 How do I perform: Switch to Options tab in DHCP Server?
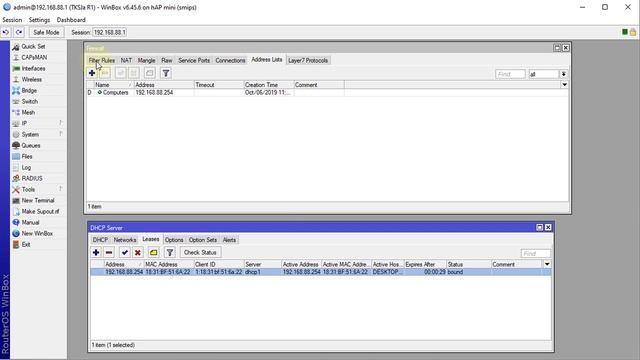click(x=174, y=240)
